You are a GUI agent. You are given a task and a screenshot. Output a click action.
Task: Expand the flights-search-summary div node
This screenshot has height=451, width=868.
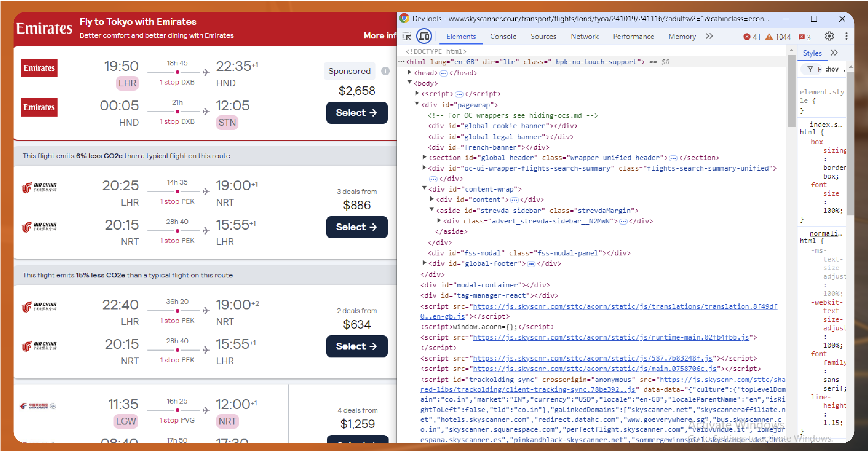(x=424, y=167)
